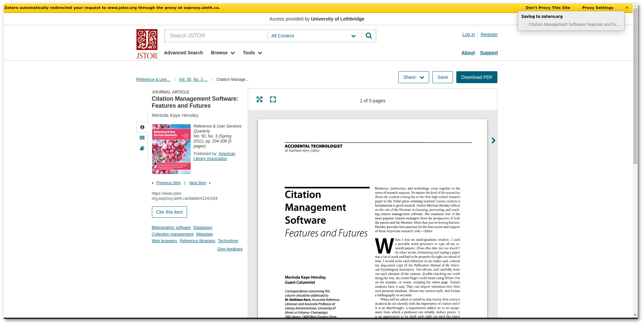Image resolution: width=644 pixels, height=325 pixels.
Task: Open the item information sidebar icon
Action: [x=142, y=127]
